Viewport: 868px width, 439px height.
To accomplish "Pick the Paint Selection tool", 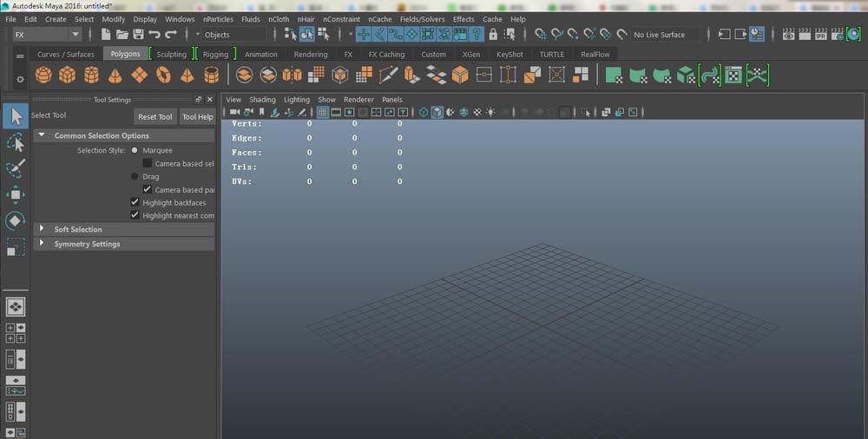I will pyautogui.click(x=15, y=168).
